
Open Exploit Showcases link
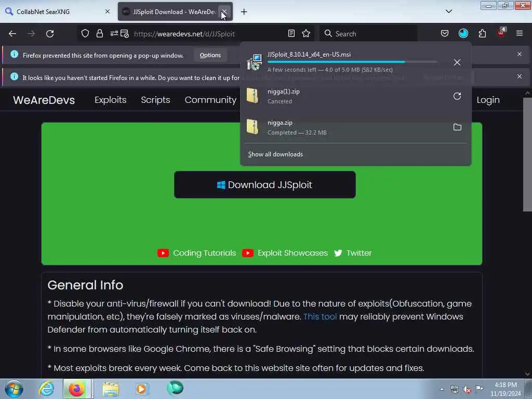click(x=292, y=253)
